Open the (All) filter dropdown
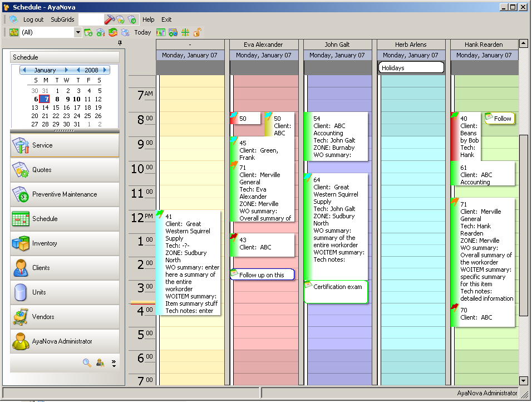Viewport: 532px width, 402px height. tap(78, 32)
